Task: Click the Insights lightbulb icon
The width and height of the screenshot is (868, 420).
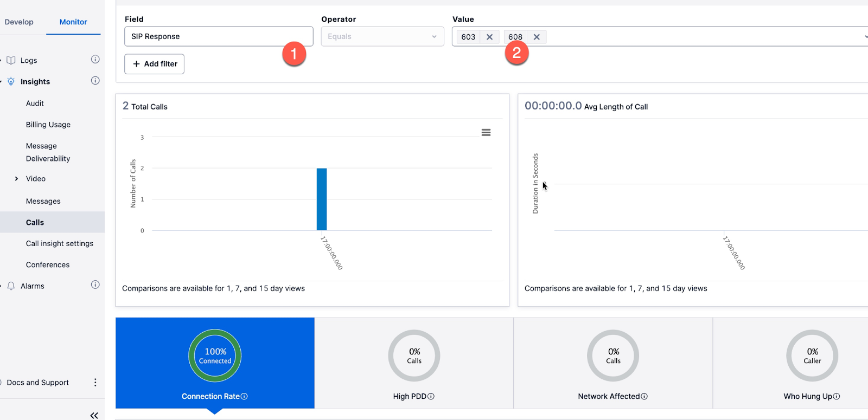Action: tap(11, 81)
